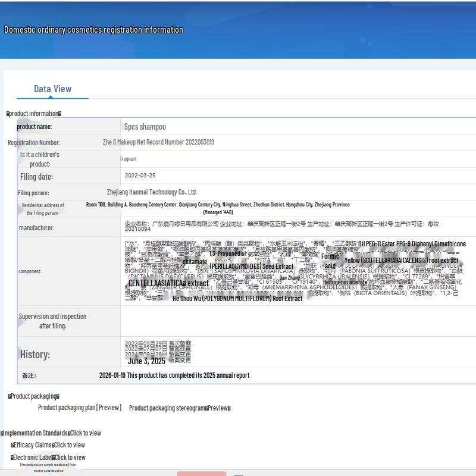Click the 'Product packaging' section heading
Image resolution: width=476 pixels, height=476 pixels.
(x=34, y=396)
